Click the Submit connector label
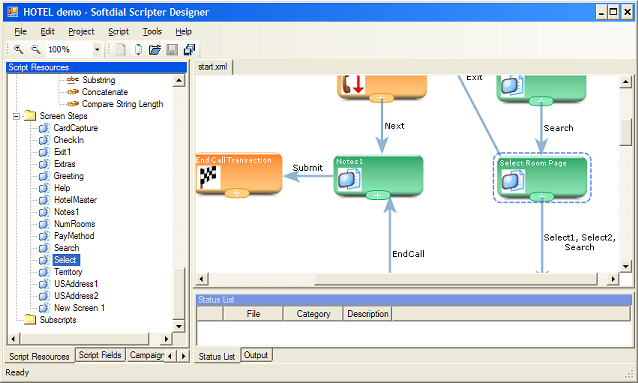This screenshot has height=383, width=638. (x=308, y=168)
